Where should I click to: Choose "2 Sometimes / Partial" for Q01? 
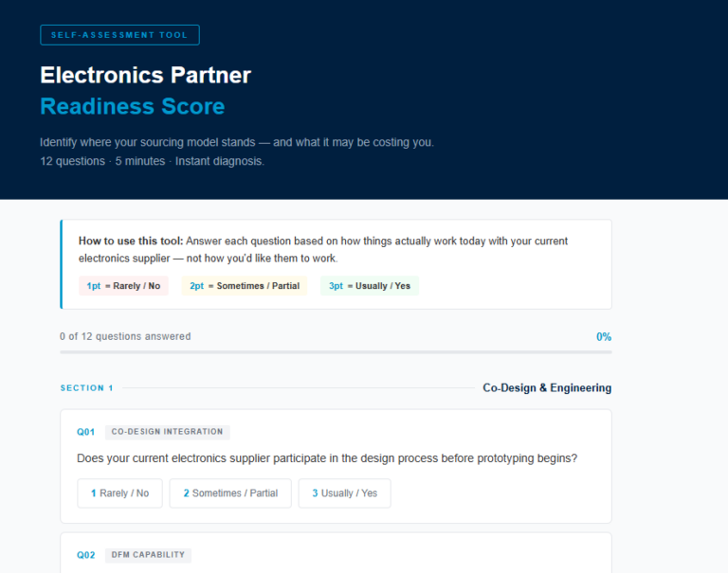click(230, 493)
